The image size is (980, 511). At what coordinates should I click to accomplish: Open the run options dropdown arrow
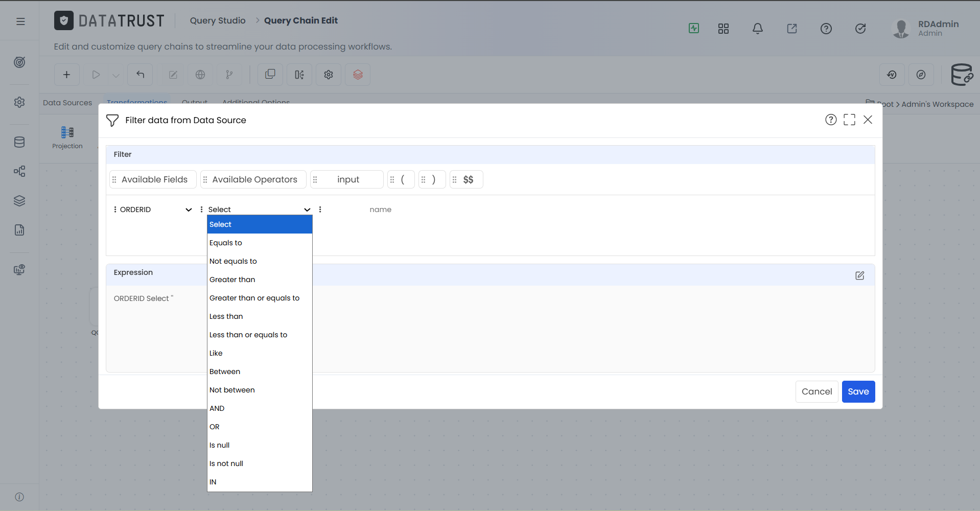point(116,75)
